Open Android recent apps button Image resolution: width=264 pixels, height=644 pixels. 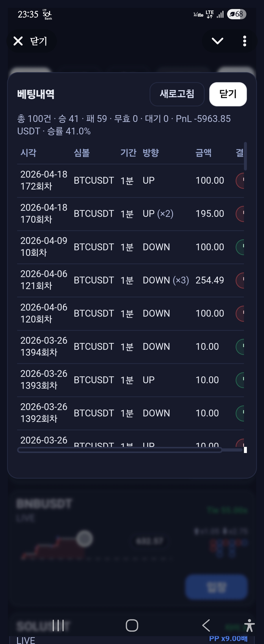(58, 625)
